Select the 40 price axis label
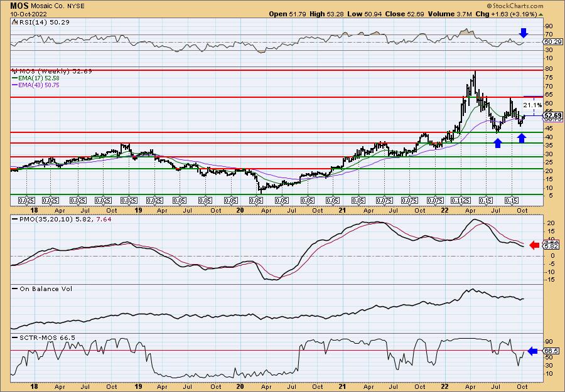This screenshot has width=565, height=392. coord(549,137)
